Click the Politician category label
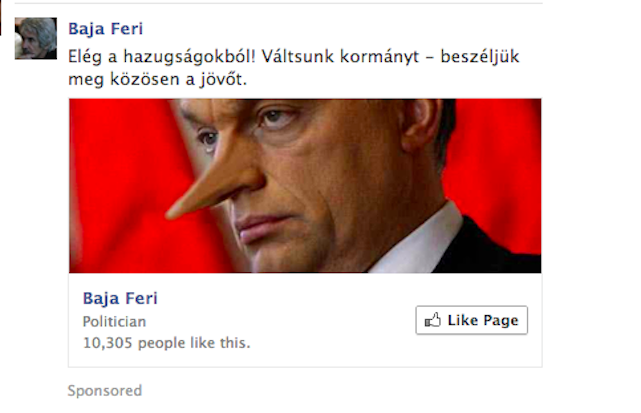Image resolution: width=641 pixels, height=413 pixels. point(114,322)
